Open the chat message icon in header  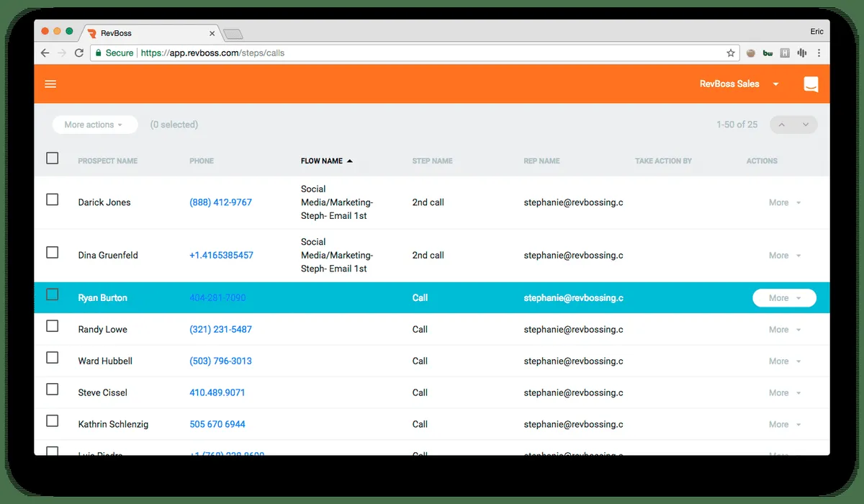pos(811,84)
